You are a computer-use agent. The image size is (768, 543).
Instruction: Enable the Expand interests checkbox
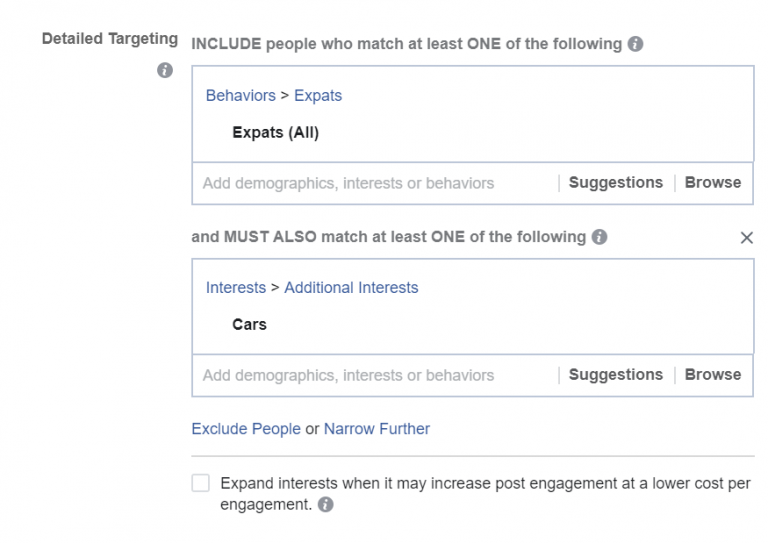201,484
